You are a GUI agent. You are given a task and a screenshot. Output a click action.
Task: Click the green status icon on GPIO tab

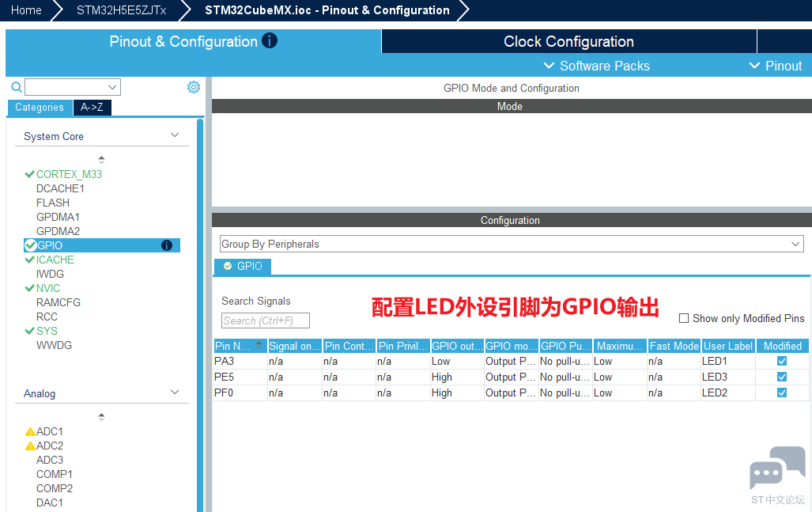click(228, 267)
